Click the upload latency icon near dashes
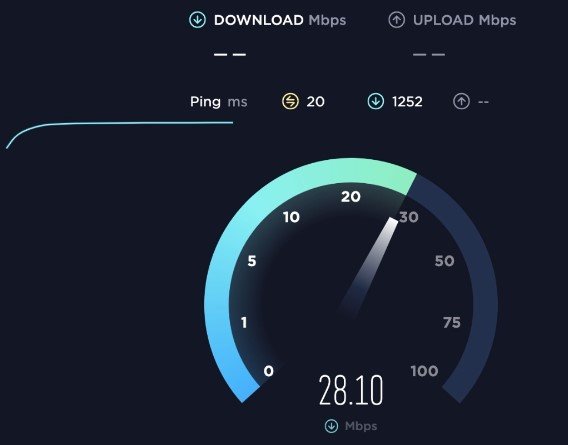This screenshot has height=445, width=568. tap(462, 101)
